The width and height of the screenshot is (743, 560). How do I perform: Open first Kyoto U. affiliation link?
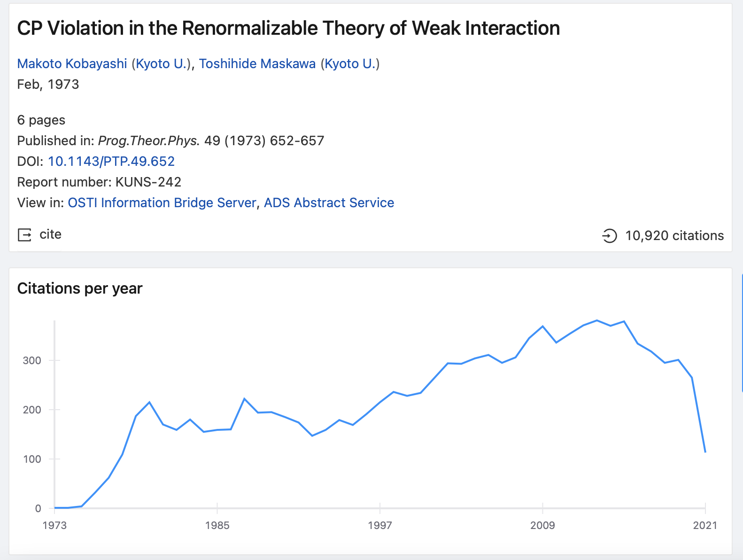pyautogui.click(x=161, y=63)
